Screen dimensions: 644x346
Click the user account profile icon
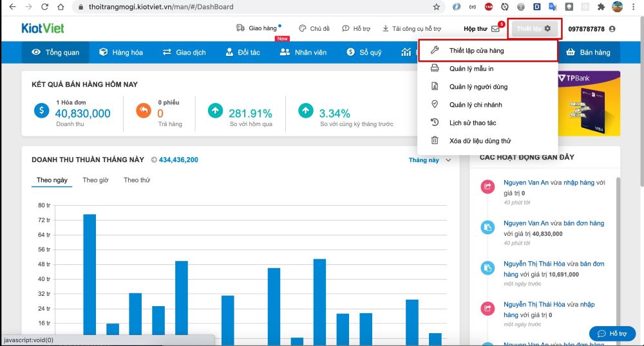612,29
